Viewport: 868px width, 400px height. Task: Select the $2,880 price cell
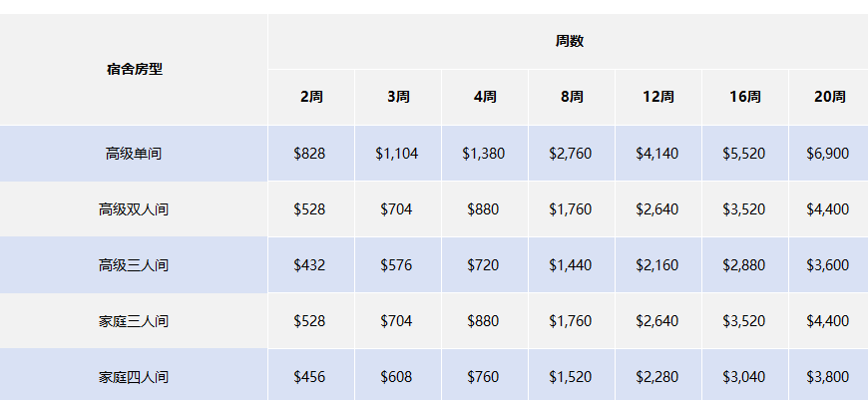[743, 265]
